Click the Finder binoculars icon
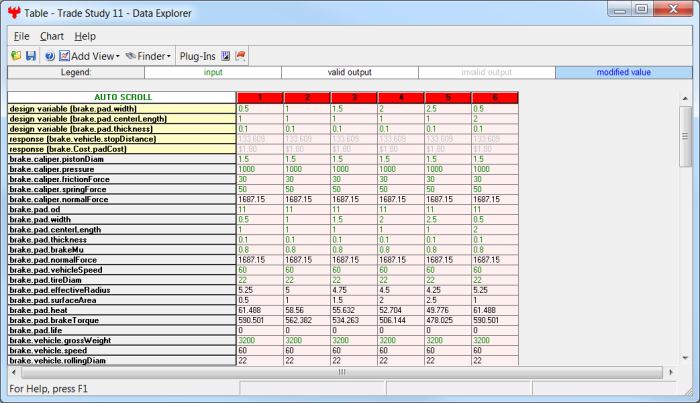Screen dimensions: 700x403 tap(130, 56)
